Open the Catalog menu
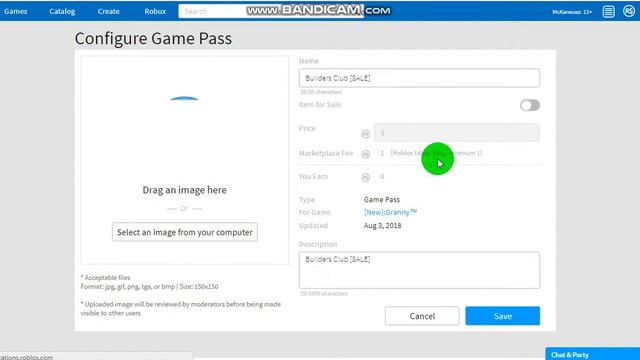 tap(62, 11)
